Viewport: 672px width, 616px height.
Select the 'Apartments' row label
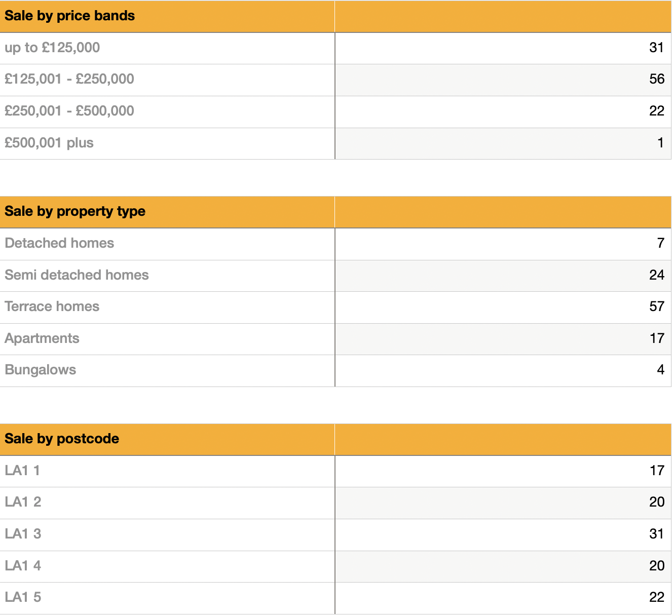(42, 338)
